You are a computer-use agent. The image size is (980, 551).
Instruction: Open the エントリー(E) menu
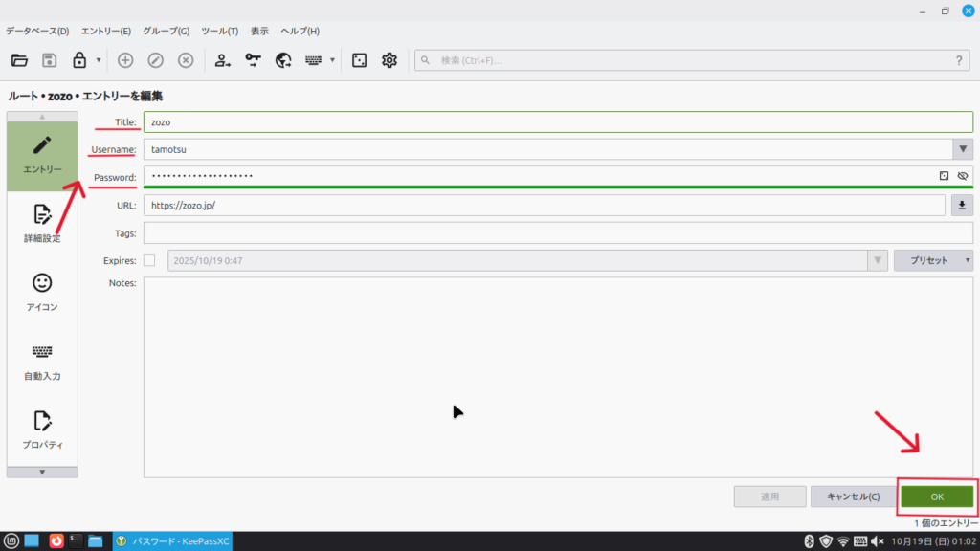coord(106,32)
